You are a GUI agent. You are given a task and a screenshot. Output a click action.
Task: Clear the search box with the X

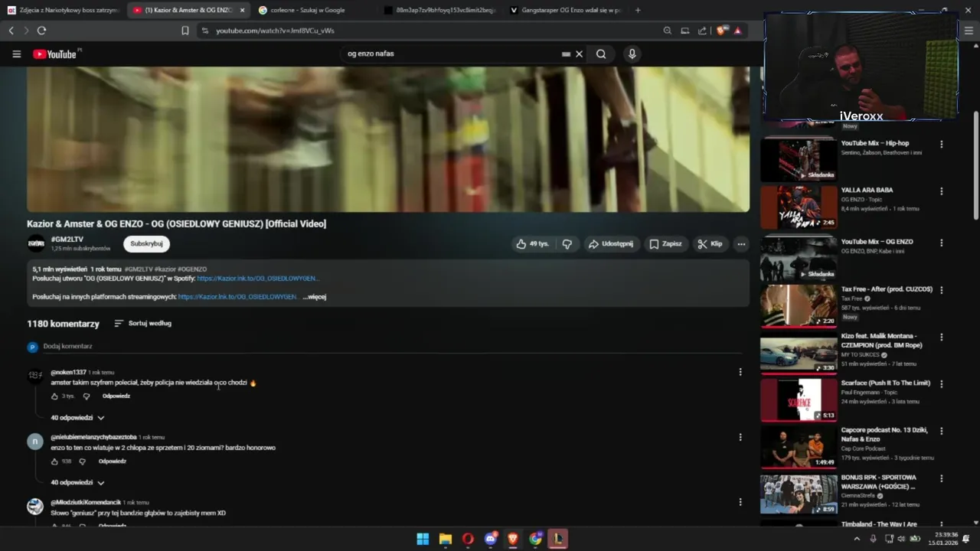(580, 54)
